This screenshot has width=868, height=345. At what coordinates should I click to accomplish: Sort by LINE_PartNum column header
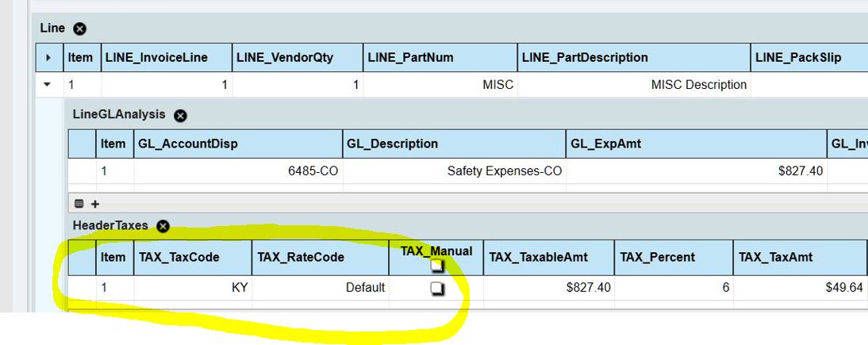coord(440,58)
